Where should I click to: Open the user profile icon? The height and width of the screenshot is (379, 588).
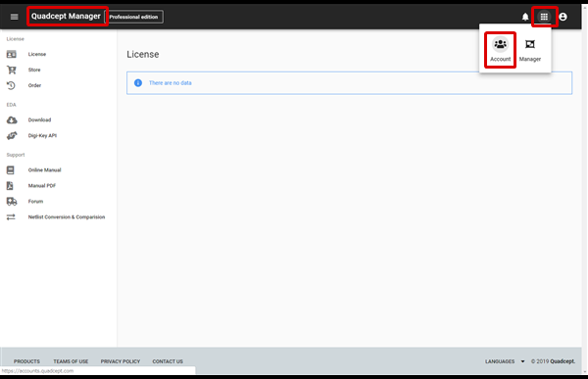point(563,17)
